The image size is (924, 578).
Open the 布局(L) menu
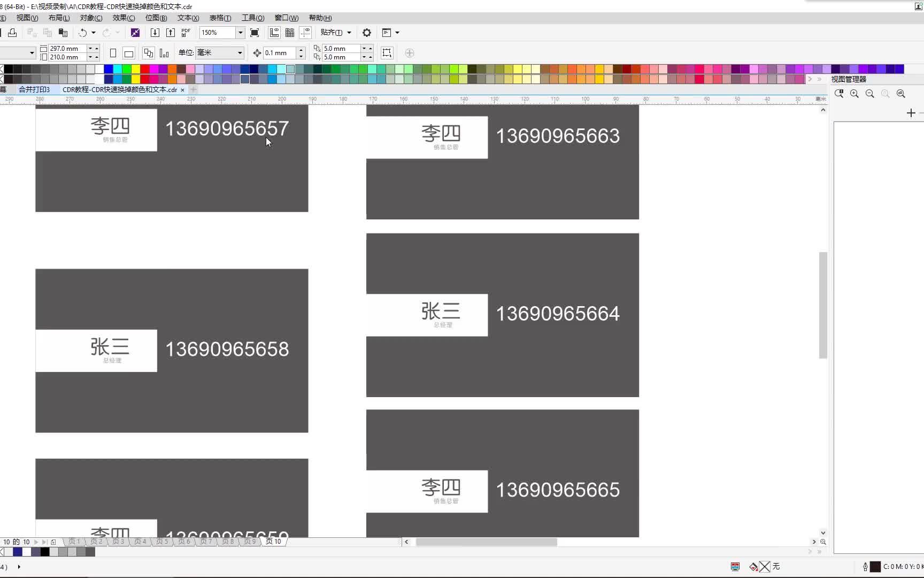[59, 18]
